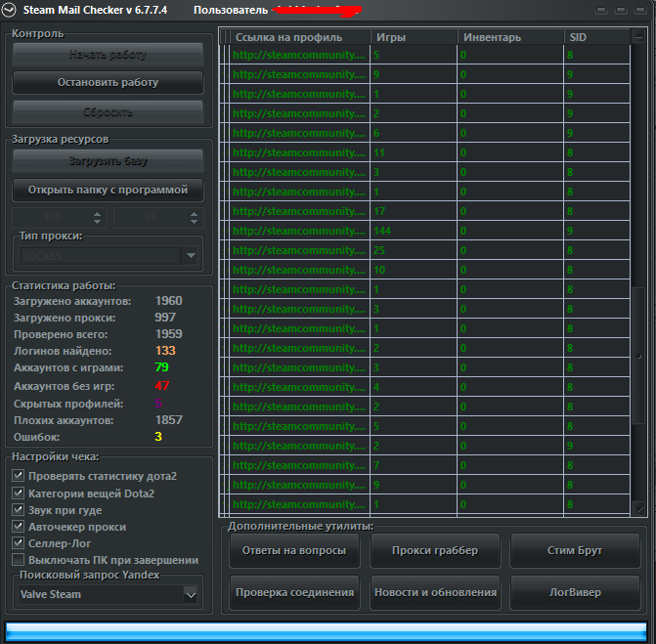This screenshot has height=644, width=656.
Task: Toggle the "Селлер-Лог" checkbox
Action: click(19, 543)
